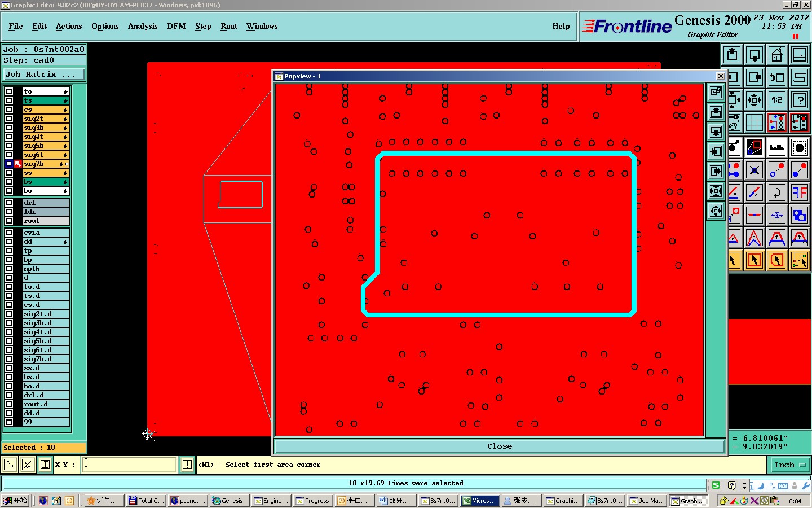Open the DFM menu
The width and height of the screenshot is (812, 508).
(176, 26)
